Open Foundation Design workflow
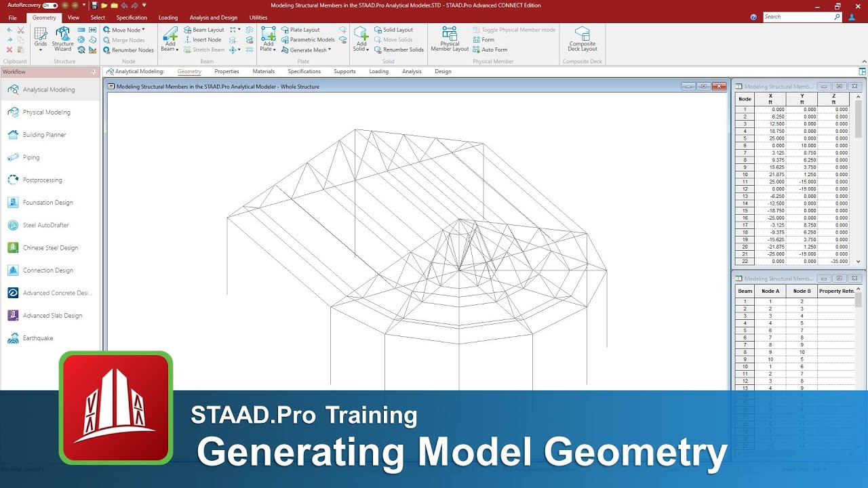 tap(51, 203)
